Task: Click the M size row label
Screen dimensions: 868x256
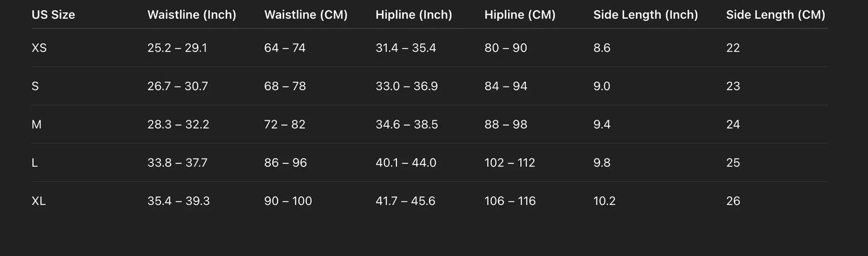Action: 37,124
